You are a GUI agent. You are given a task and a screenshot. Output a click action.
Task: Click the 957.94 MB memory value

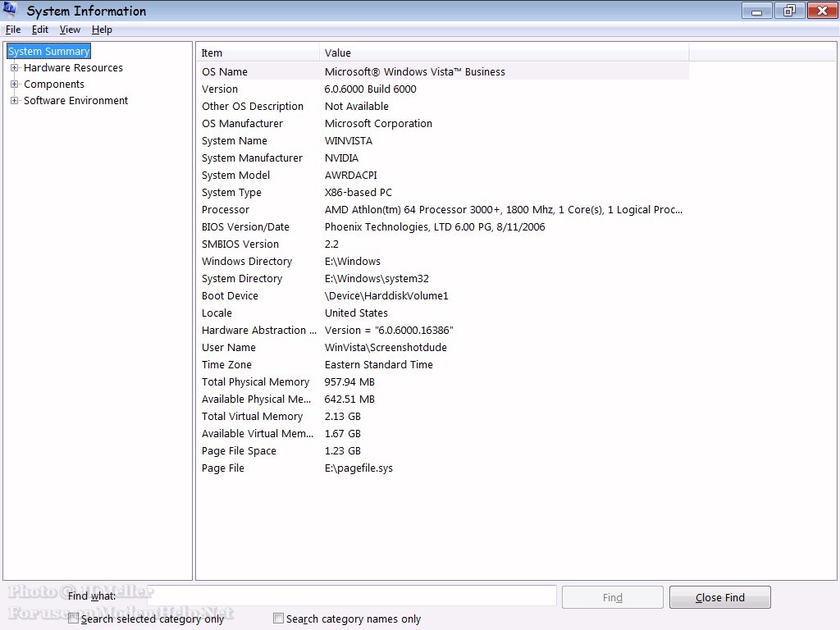349,382
